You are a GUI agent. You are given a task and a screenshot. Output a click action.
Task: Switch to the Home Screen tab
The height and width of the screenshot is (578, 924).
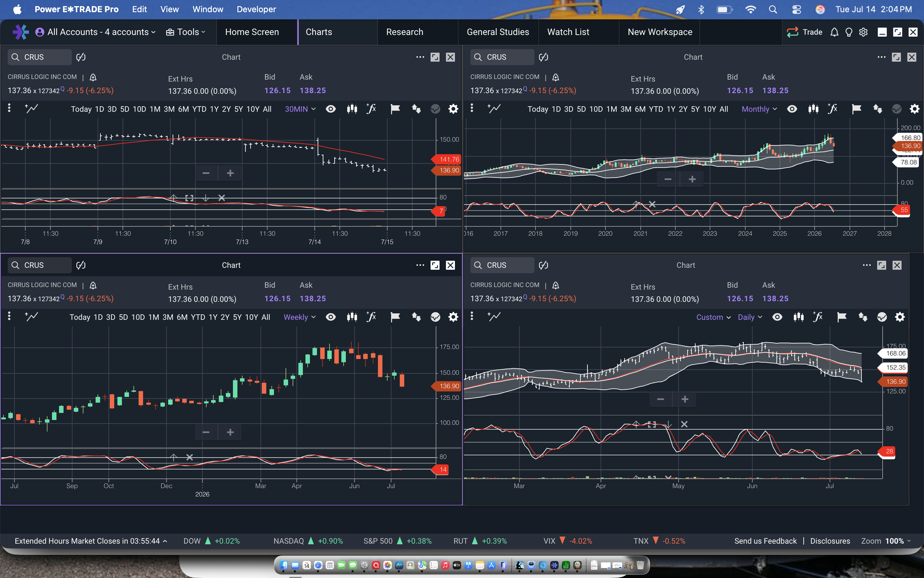coord(252,32)
